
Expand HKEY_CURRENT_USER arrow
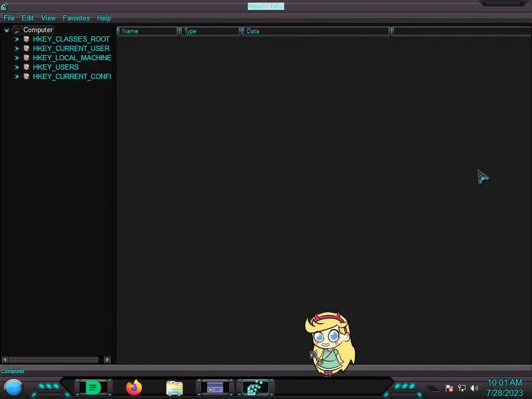(16, 48)
